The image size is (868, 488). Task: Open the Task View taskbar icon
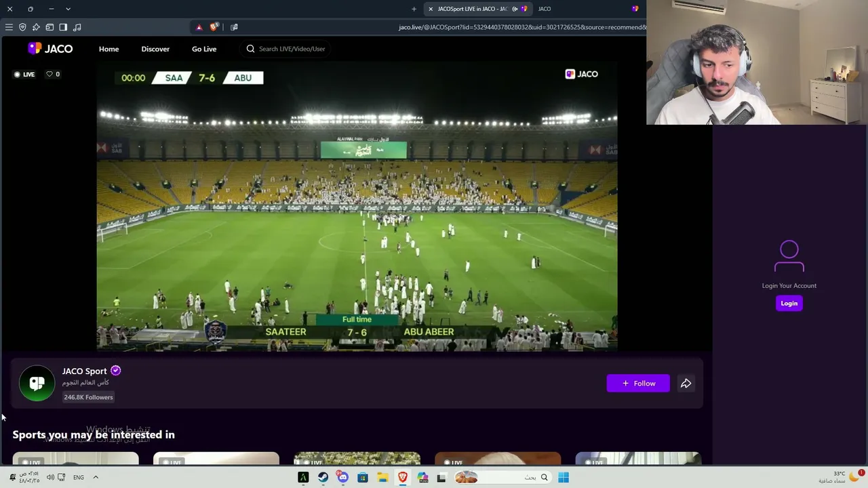coord(441,478)
